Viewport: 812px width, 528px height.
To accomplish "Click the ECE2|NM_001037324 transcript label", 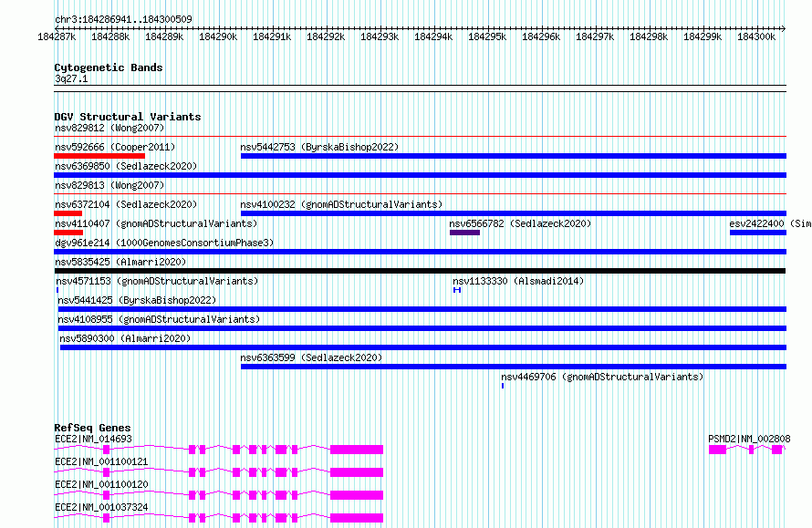I will point(101,507).
